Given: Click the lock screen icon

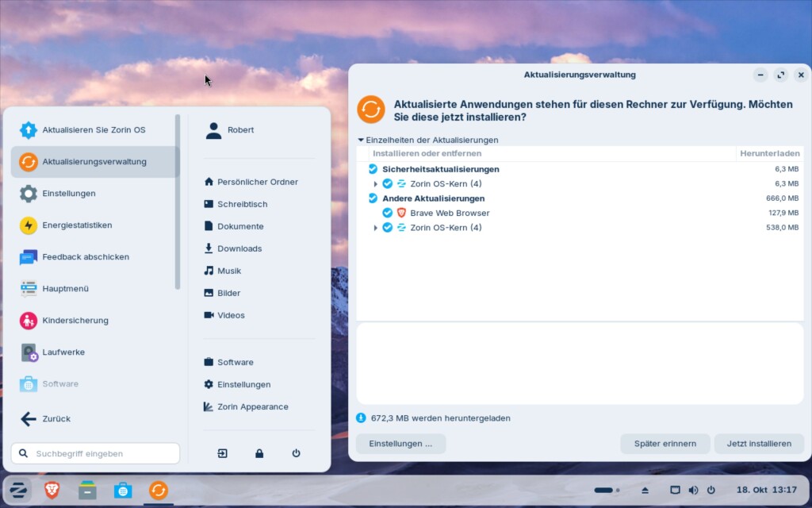Looking at the screenshot, I should pos(259,453).
